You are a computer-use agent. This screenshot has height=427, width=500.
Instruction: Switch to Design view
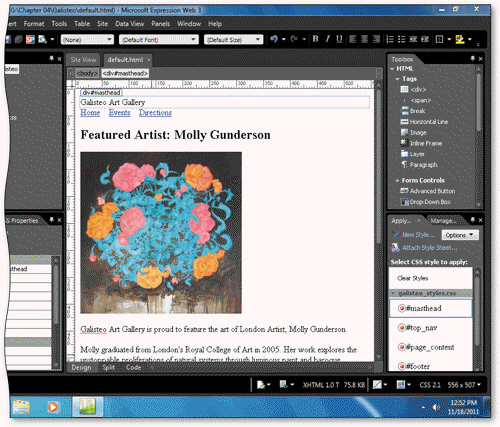81,367
